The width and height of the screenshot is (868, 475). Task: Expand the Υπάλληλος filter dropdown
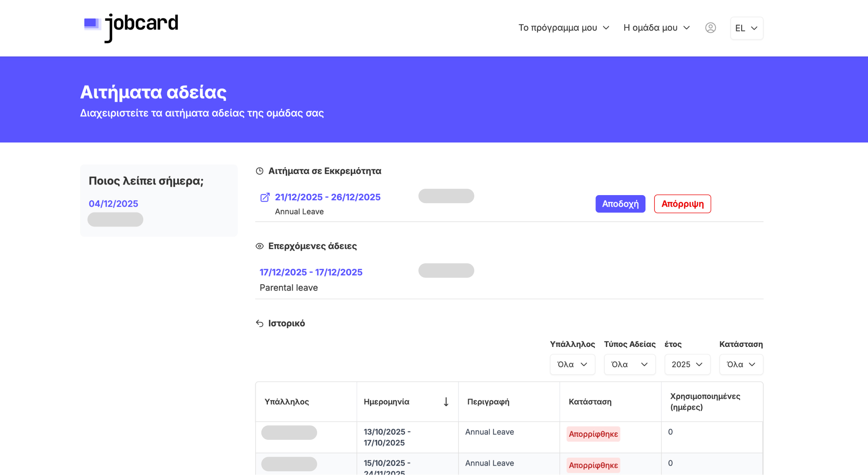coord(572,364)
